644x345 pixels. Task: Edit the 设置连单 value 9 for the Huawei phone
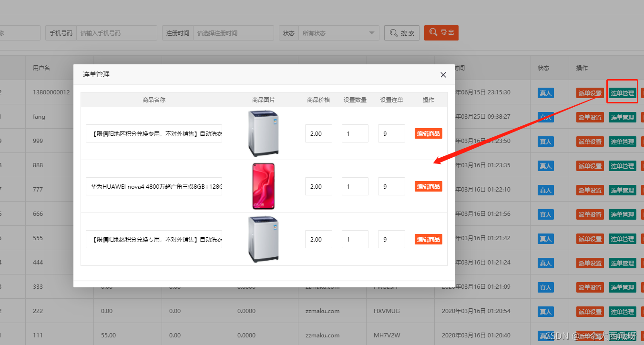click(391, 186)
